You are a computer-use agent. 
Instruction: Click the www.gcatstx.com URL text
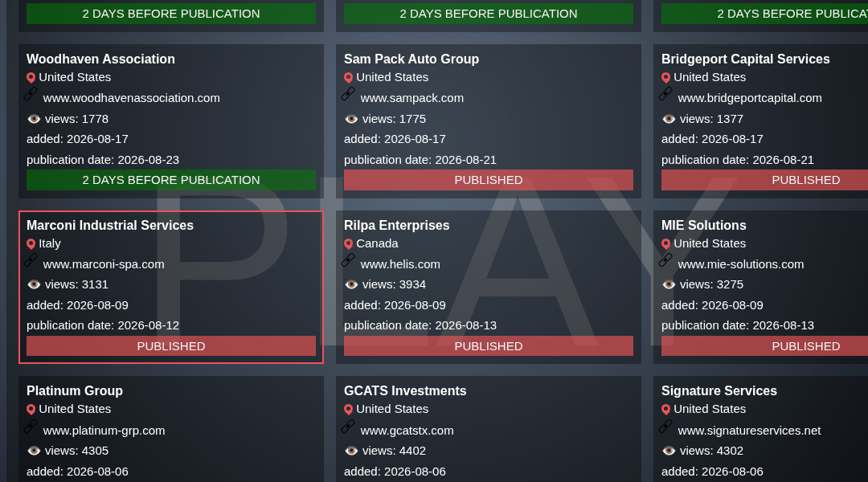pos(407,431)
